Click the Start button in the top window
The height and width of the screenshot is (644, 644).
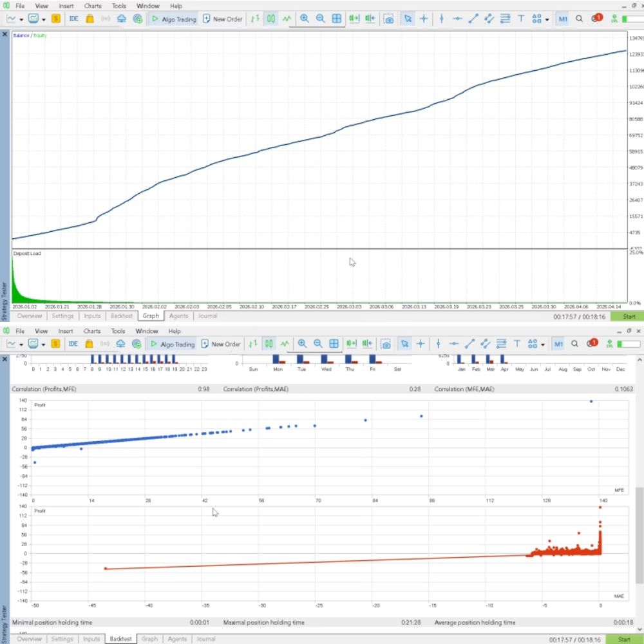[x=629, y=316]
